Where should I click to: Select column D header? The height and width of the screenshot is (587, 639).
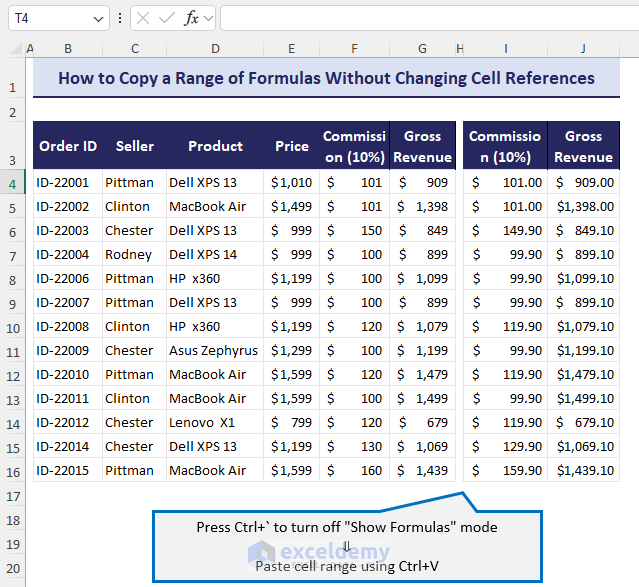pyautogui.click(x=215, y=48)
